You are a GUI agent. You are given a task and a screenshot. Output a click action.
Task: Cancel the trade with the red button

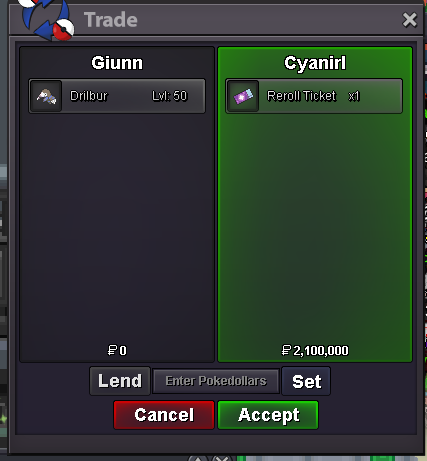[x=164, y=415]
